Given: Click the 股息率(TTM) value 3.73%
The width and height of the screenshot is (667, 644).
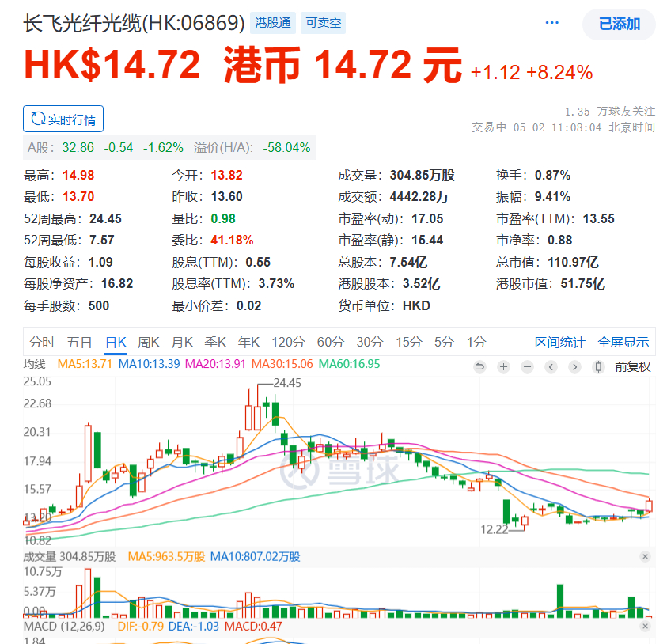Looking at the screenshot, I should pos(276,283).
